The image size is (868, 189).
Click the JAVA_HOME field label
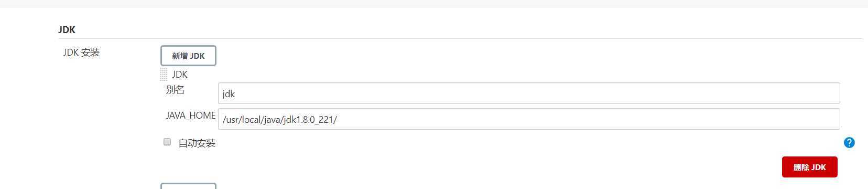[191, 115]
